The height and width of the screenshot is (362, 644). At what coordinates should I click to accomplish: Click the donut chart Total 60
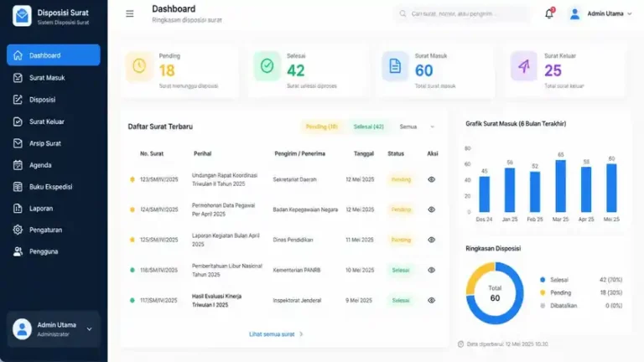495,293
